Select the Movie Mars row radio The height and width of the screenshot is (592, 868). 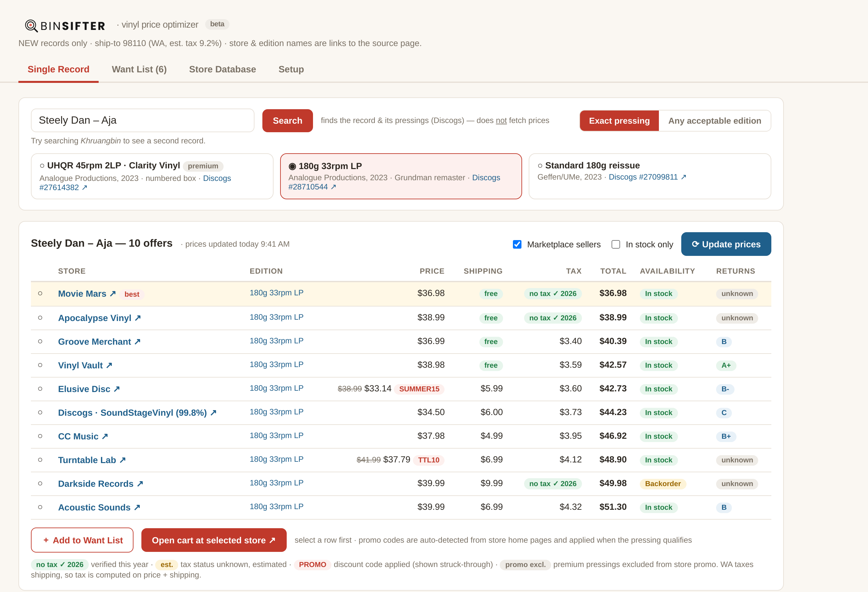tap(40, 294)
